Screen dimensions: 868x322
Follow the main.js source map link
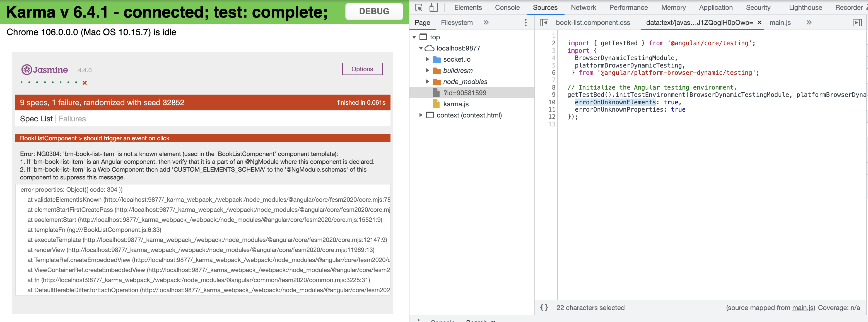802,307
